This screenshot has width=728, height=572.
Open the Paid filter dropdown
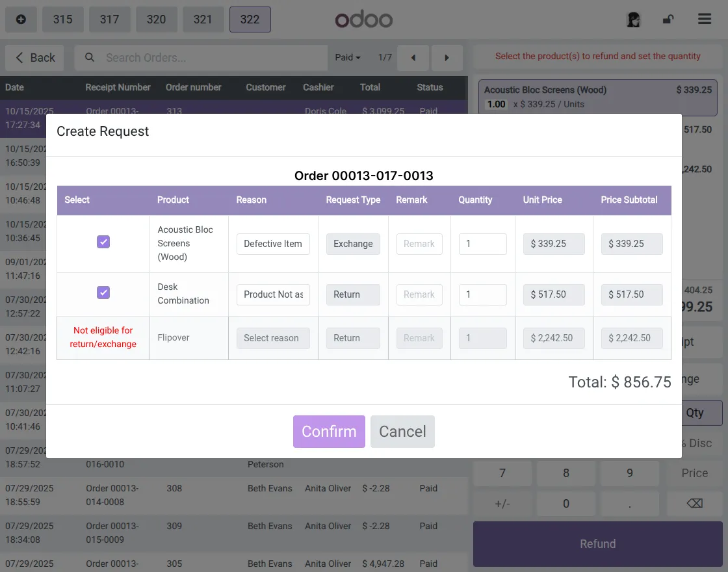348,58
